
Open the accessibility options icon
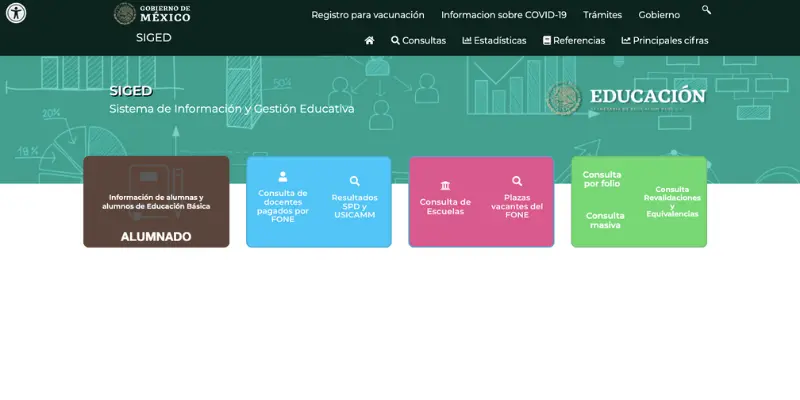coord(16,13)
